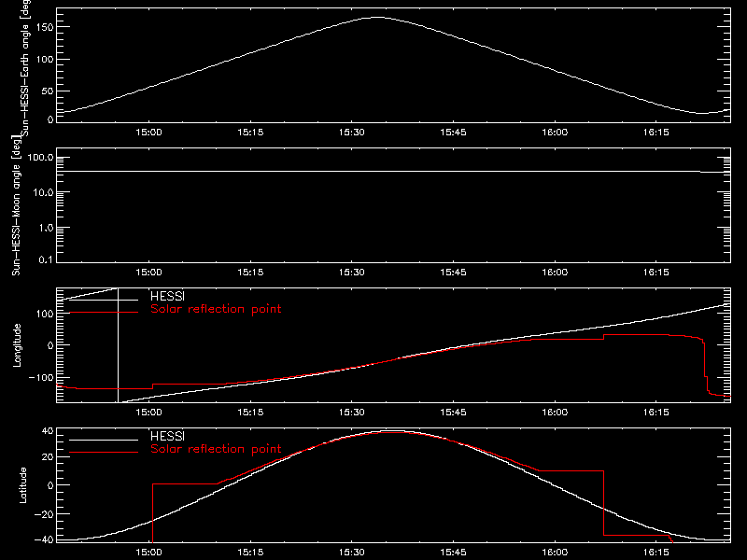747x560 pixels.
Task: Pick 16:15 time label under Moon angle plot
Action: tap(656, 273)
